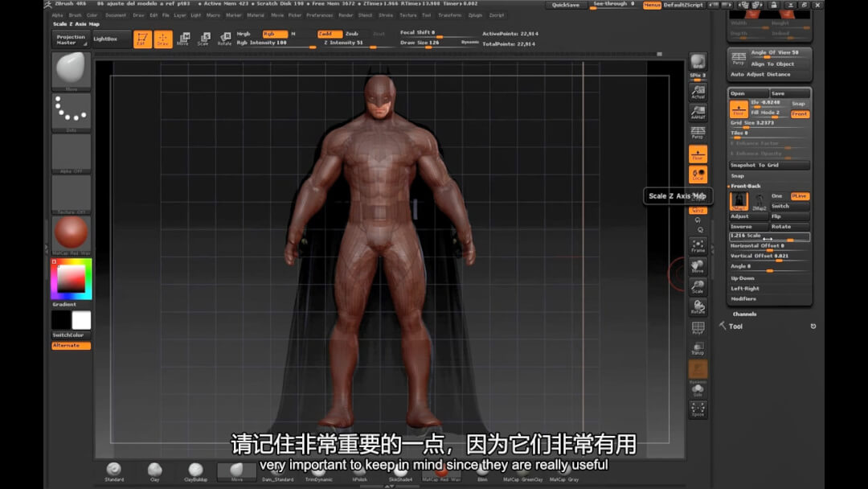Click the Scale canvas icon in right shelf
The image size is (868, 489).
(698, 287)
